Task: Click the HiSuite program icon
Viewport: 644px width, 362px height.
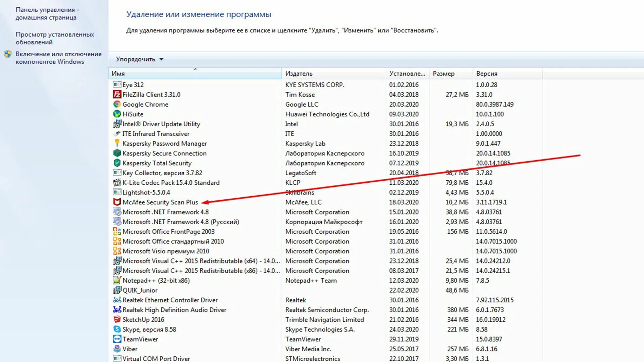Action: (117, 114)
